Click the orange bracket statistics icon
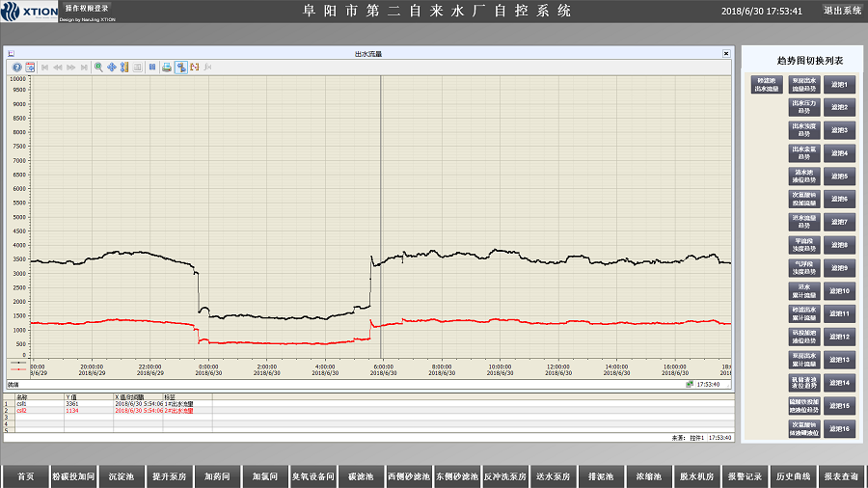Viewport: 868px width, 488px height. click(194, 67)
